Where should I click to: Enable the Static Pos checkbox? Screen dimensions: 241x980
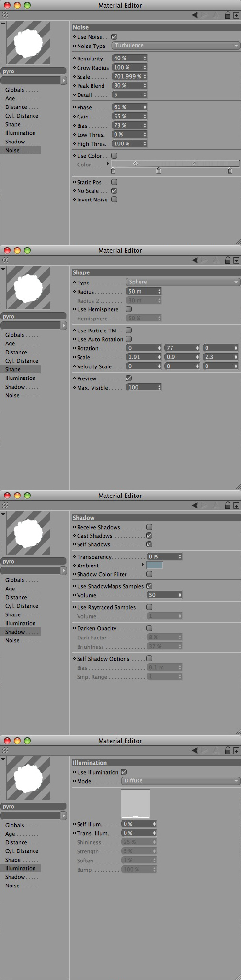114,182
